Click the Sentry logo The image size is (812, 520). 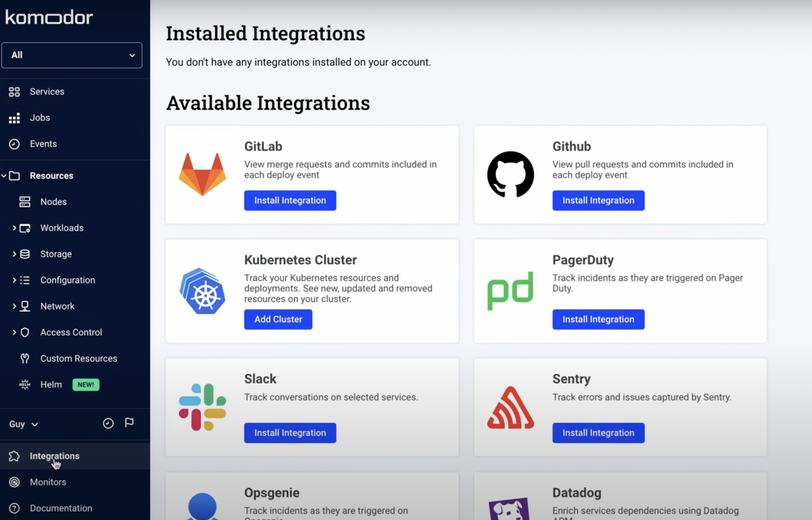[511, 407]
